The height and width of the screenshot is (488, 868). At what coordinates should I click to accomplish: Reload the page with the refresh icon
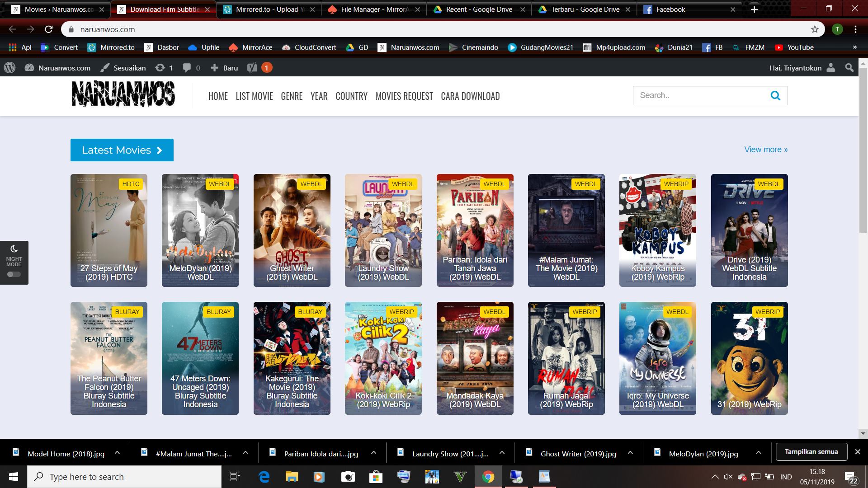[49, 29]
